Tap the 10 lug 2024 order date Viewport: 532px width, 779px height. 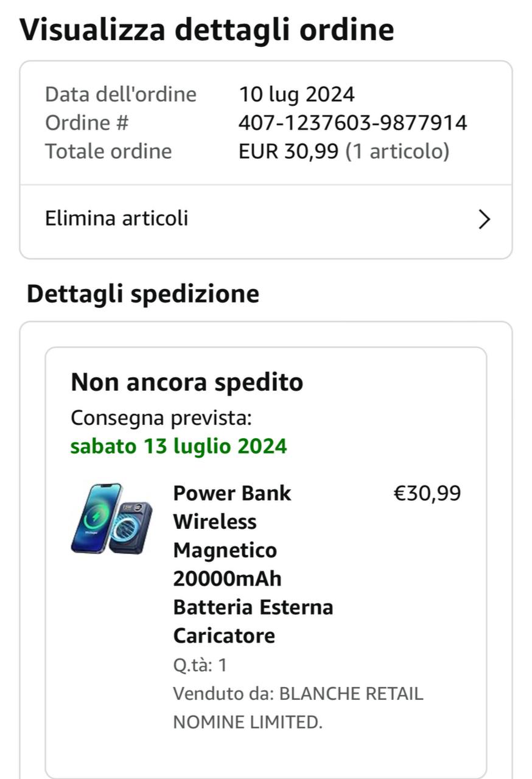[296, 94]
